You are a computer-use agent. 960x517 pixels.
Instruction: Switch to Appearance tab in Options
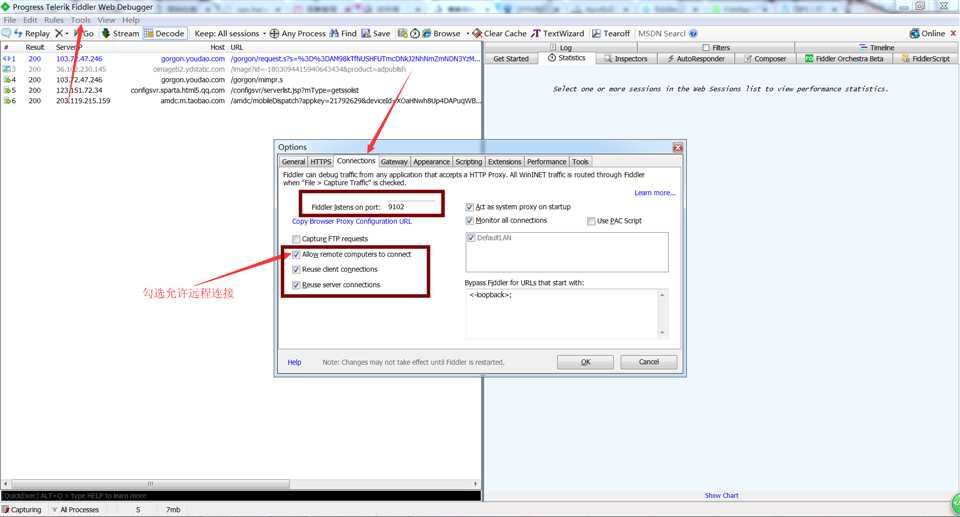pos(432,162)
